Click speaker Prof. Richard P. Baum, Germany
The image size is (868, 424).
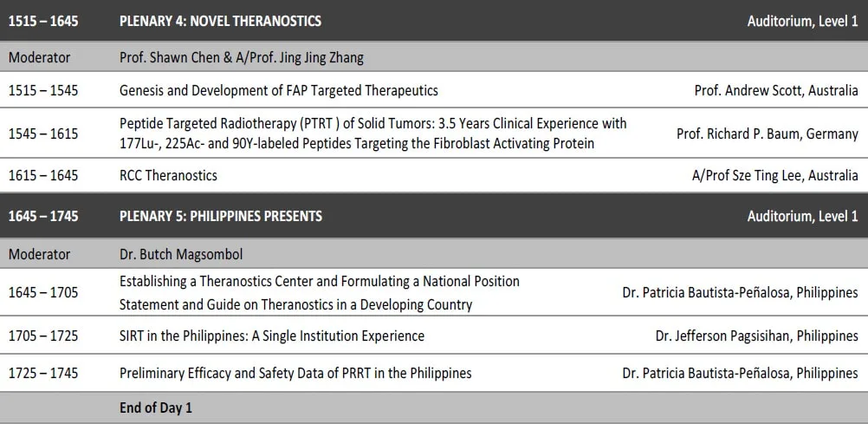[768, 134]
